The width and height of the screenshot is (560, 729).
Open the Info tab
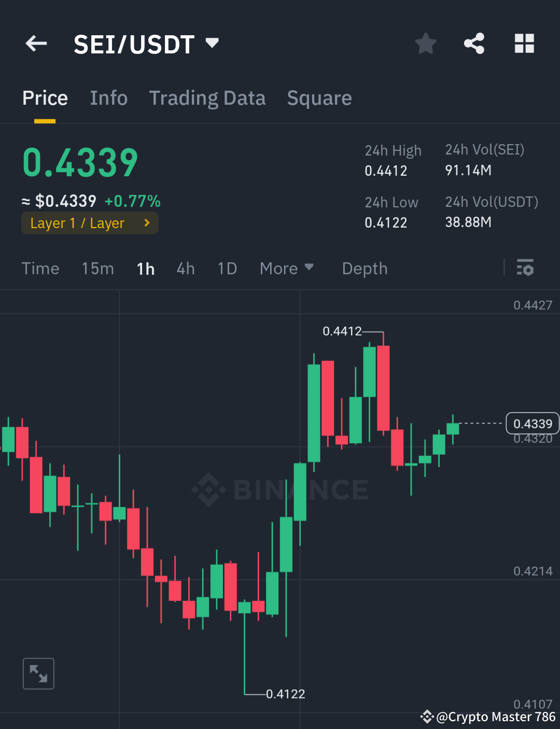(x=109, y=97)
